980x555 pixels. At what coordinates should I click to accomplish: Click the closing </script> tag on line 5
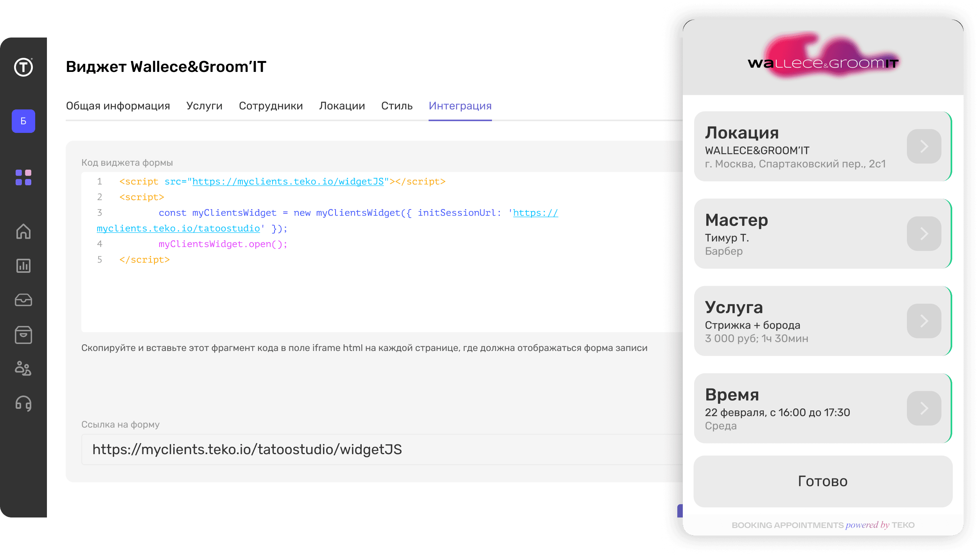(x=145, y=260)
